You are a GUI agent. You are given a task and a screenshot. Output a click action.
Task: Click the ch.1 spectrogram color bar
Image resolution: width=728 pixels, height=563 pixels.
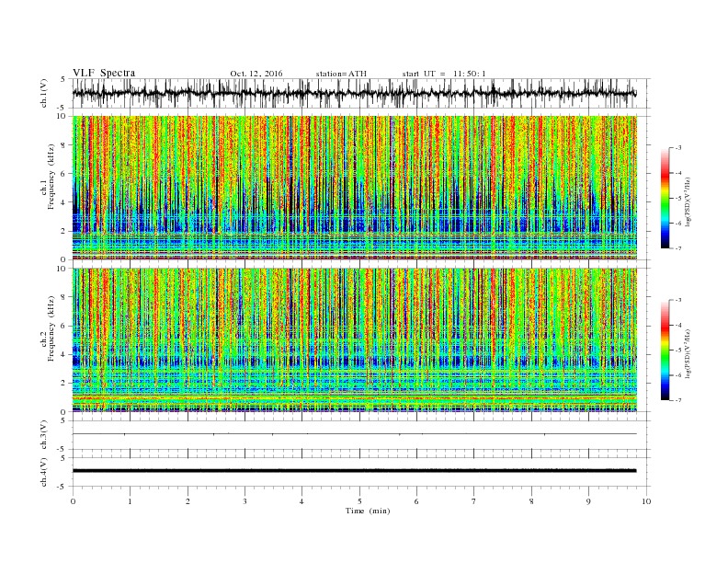coord(665,198)
